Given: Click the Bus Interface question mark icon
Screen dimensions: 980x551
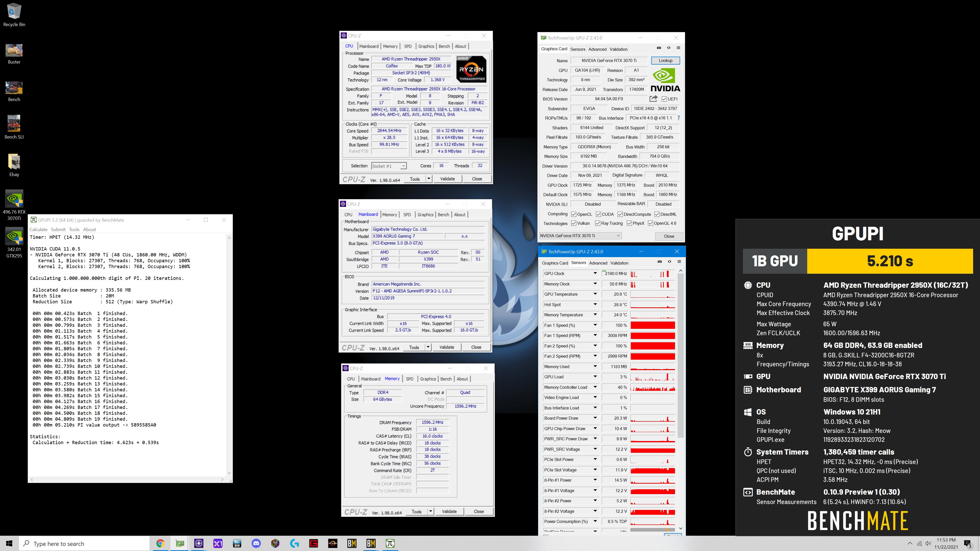Looking at the screenshot, I should [678, 118].
